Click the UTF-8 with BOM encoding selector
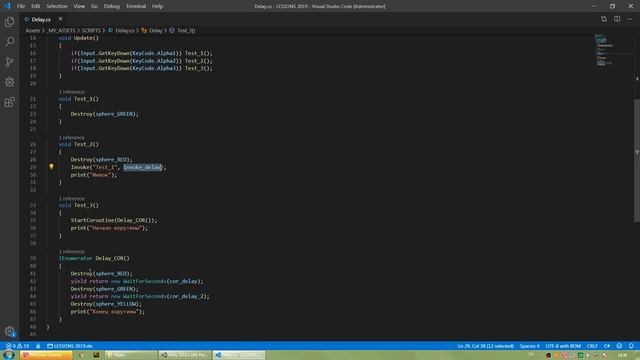 point(563,346)
